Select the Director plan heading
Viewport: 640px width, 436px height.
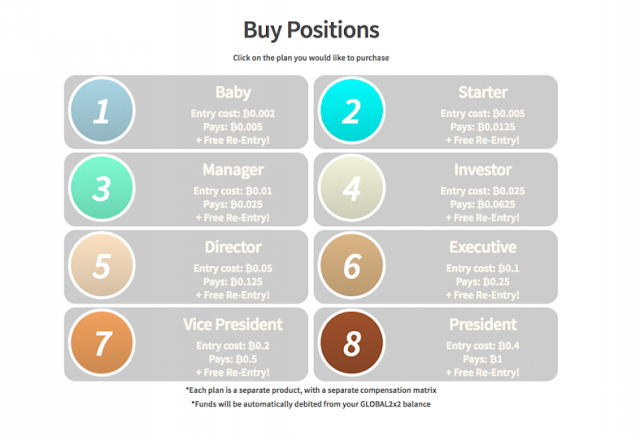click(x=233, y=247)
